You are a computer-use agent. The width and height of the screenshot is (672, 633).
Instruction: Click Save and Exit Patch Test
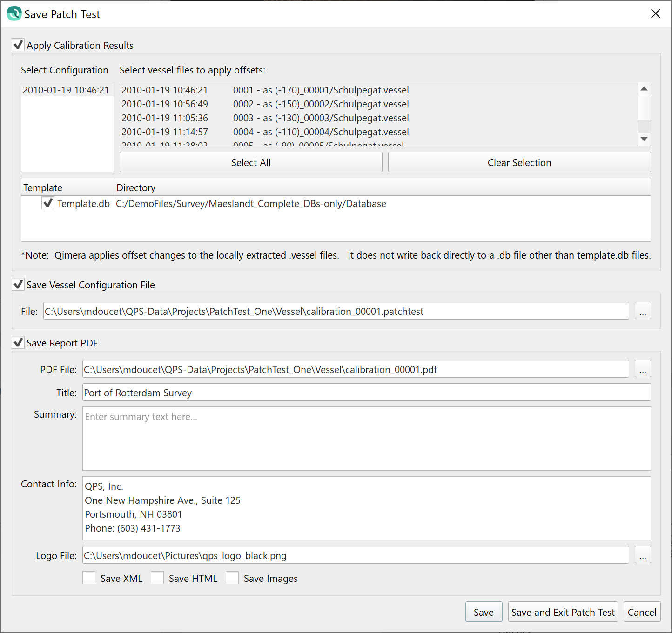[563, 612]
